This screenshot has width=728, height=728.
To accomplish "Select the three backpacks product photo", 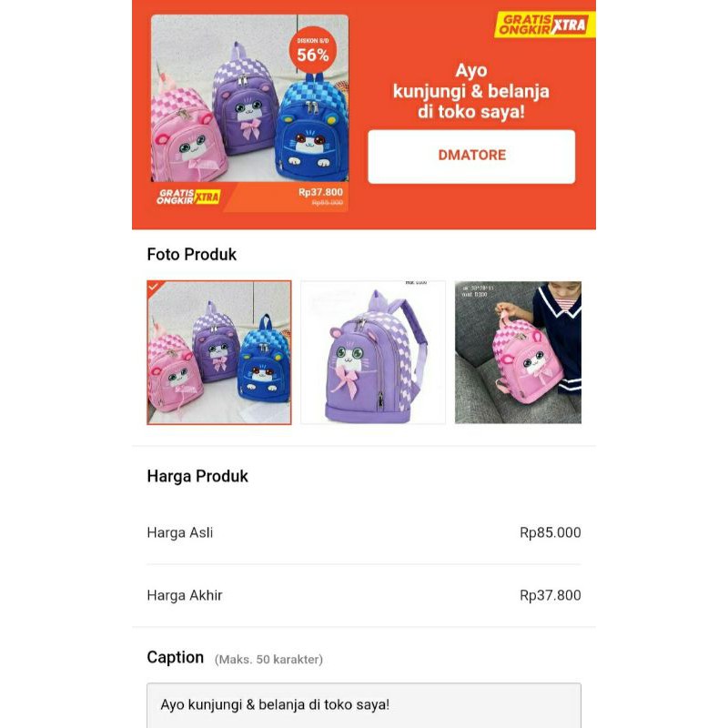I will [x=219, y=352].
